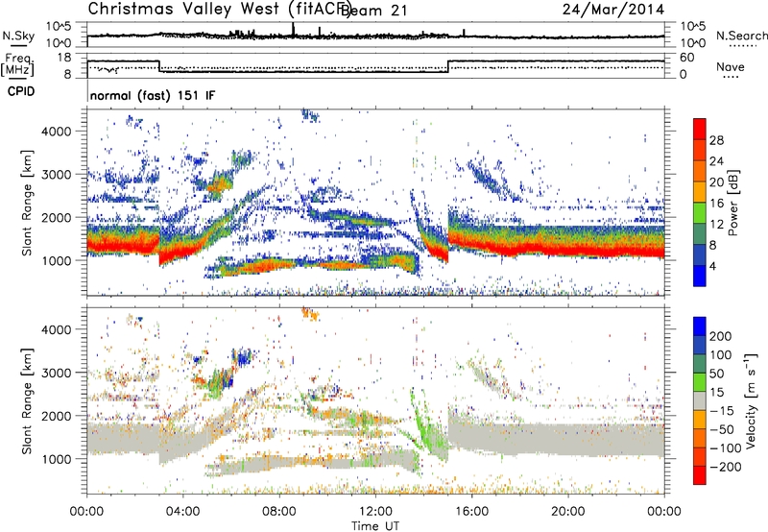The height and width of the screenshot is (532, 768).
Task: Click the "-200" label on the Velocity color bar
Action: [725, 468]
